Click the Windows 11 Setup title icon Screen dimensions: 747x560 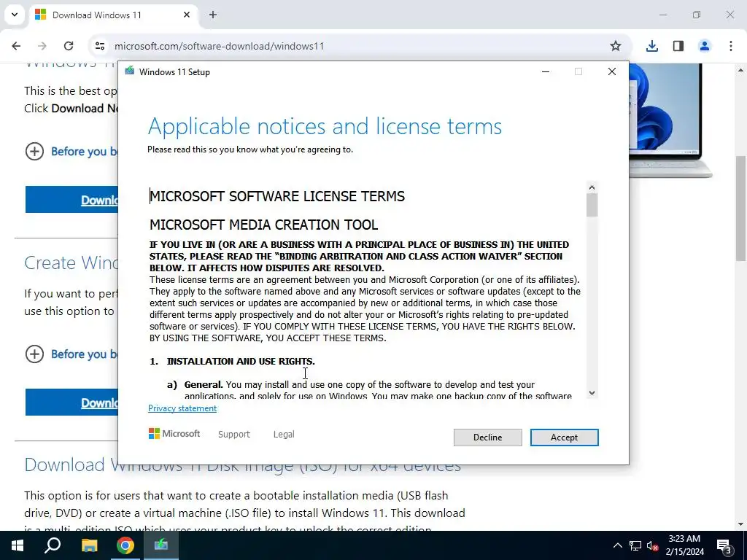pyautogui.click(x=130, y=71)
